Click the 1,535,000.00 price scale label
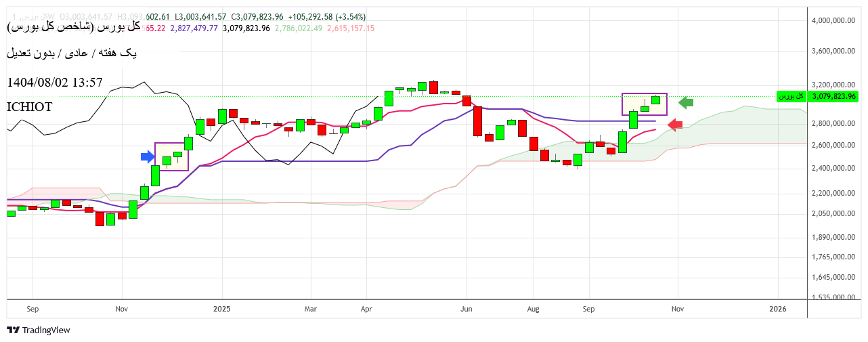Viewport: 868px width, 342px height. pyautogui.click(x=833, y=297)
